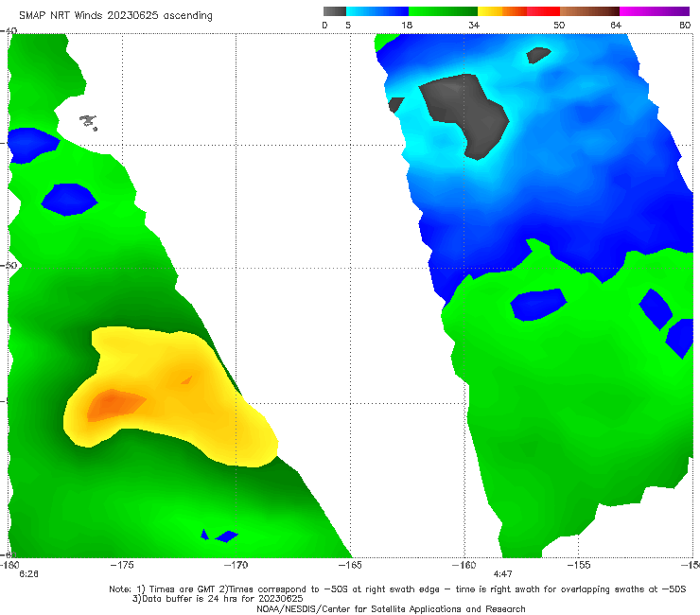
Task: Select the green 18–34 segment of color bar
Action: pos(444,11)
